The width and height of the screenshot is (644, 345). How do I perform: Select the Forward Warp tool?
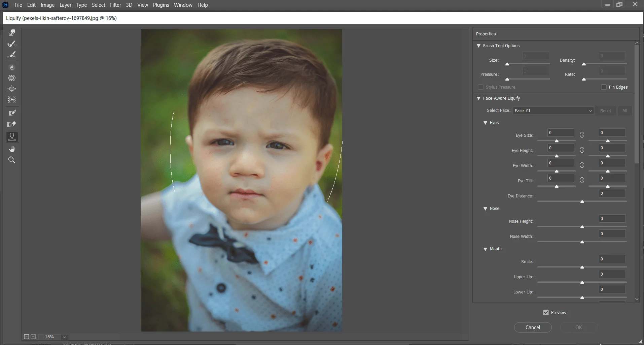pos(12,33)
